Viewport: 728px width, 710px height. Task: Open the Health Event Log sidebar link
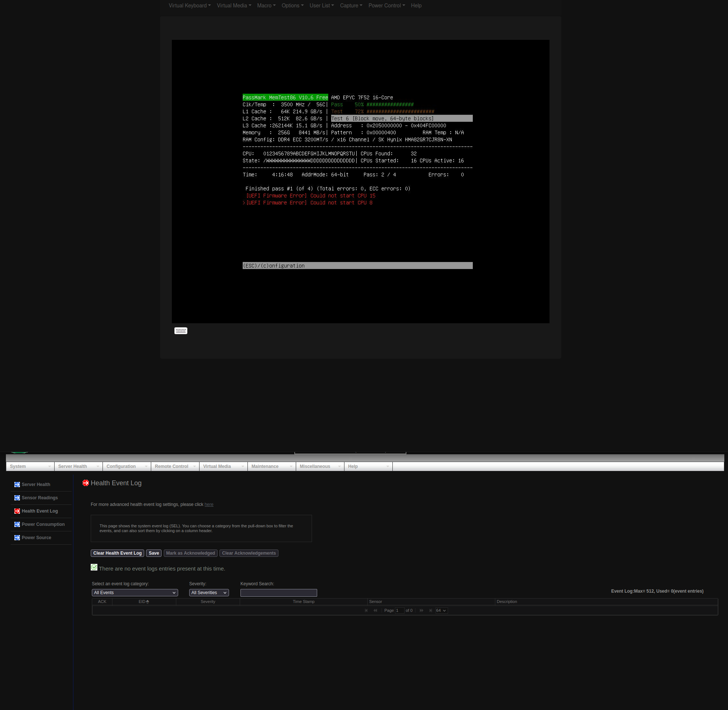tap(39, 511)
